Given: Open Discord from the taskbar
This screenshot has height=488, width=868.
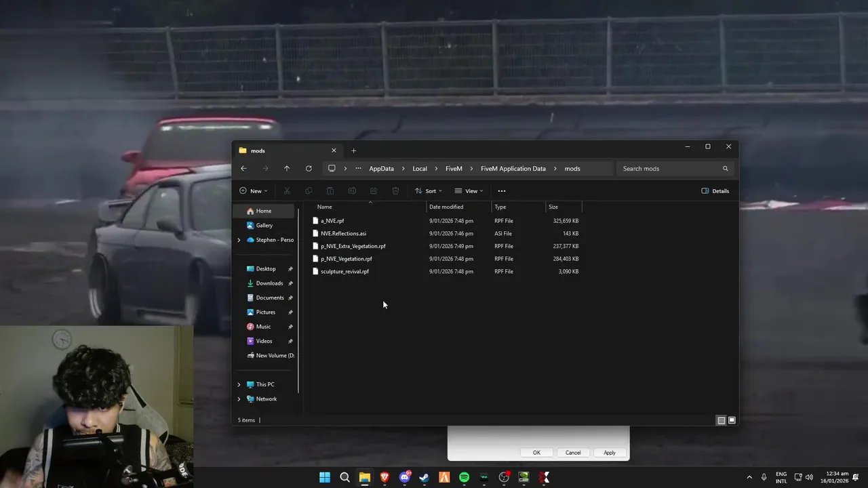Looking at the screenshot, I should pyautogui.click(x=405, y=477).
